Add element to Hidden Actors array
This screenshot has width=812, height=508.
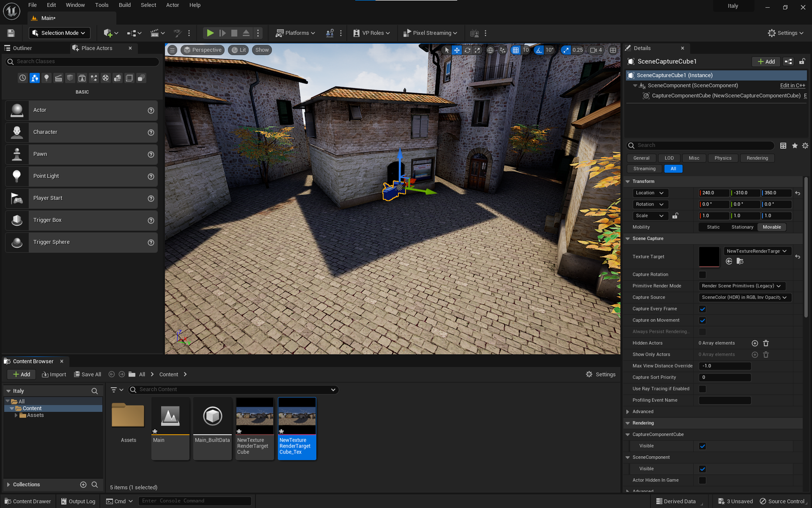755,343
